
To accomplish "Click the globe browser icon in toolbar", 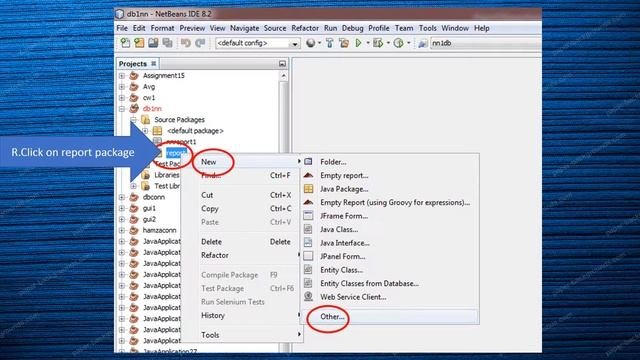I will 311,43.
